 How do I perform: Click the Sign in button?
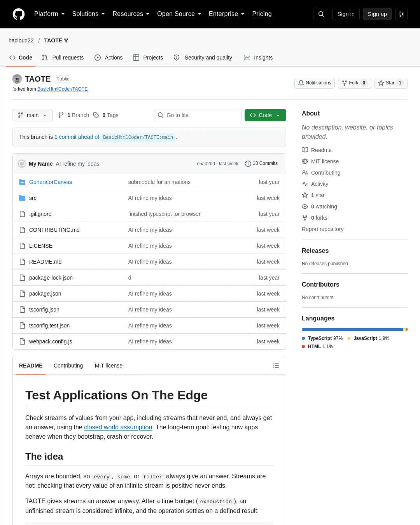346,14
